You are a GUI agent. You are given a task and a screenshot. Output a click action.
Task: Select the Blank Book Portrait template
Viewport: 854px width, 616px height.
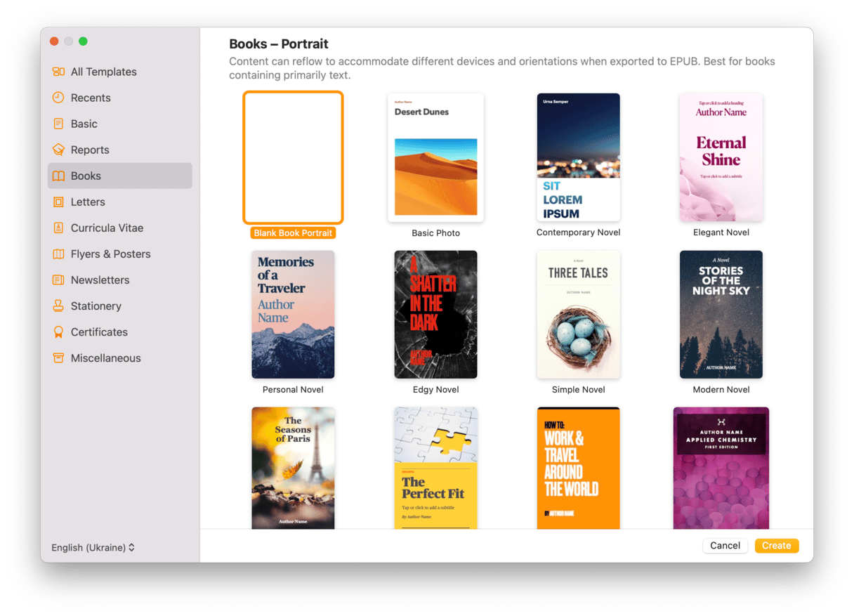[x=293, y=157]
